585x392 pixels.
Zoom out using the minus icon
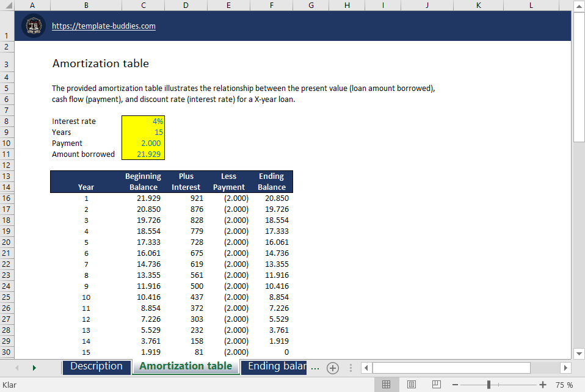pos(455,385)
